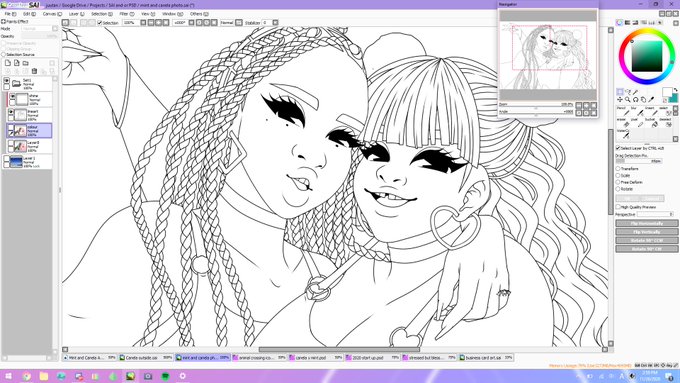Switch to business card art.sai tab
Screen dimensions: 680x383
click(x=486, y=358)
